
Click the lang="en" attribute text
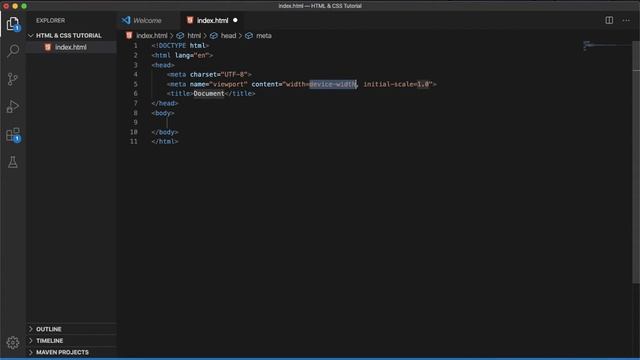click(x=192, y=56)
